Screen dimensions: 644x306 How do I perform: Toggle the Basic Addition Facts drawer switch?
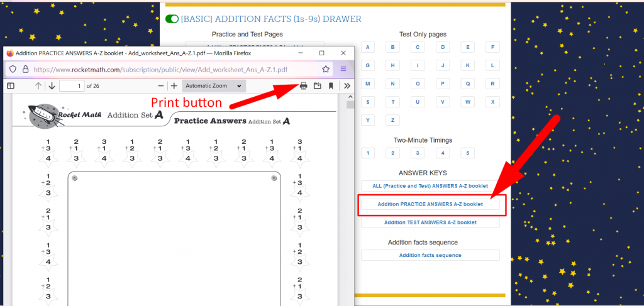[x=172, y=19]
